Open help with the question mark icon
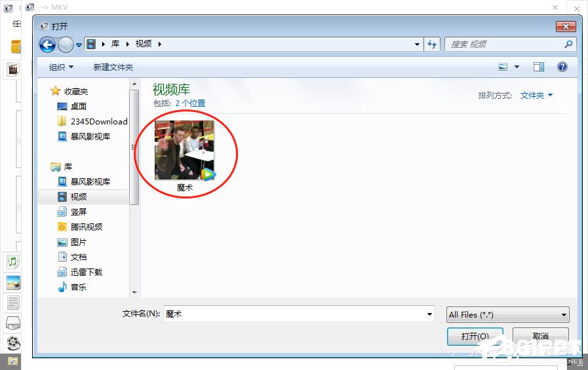 [x=562, y=67]
